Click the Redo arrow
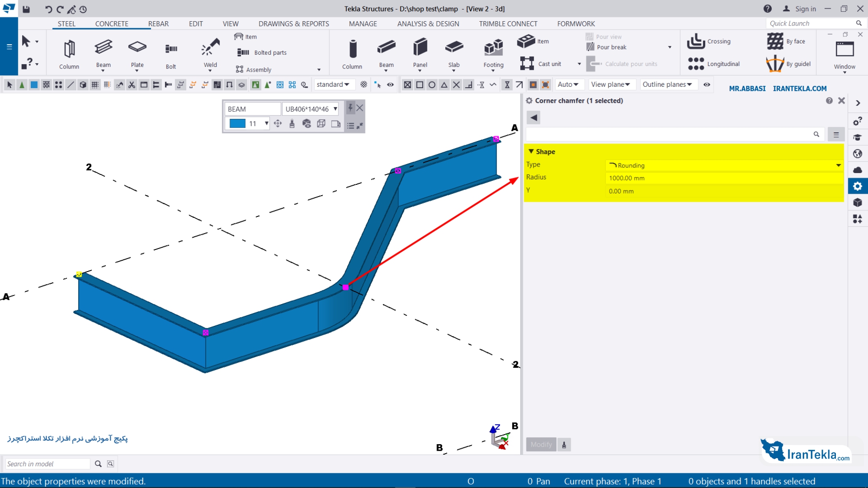The image size is (868, 488). click(60, 9)
